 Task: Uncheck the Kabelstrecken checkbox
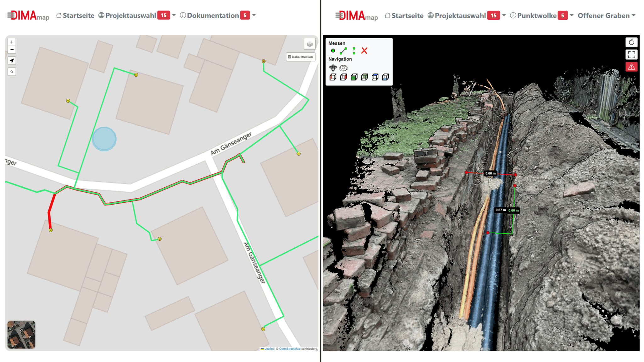(290, 57)
